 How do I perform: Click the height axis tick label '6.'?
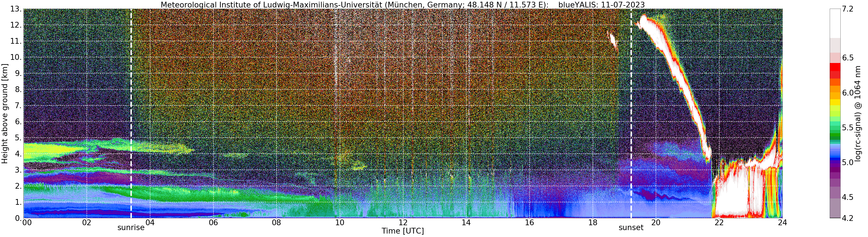18,122
